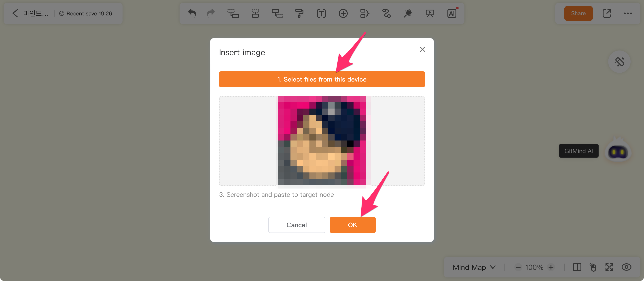The width and height of the screenshot is (644, 281).
Task: Click the zoom in plus button
Action: point(551,267)
